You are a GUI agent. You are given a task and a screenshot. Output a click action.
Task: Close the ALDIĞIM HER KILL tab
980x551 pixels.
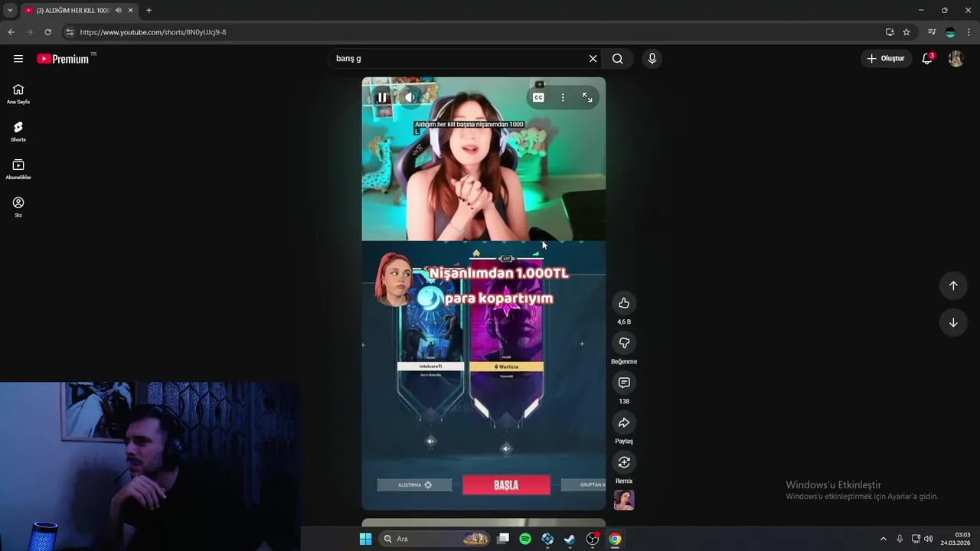[x=131, y=11]
